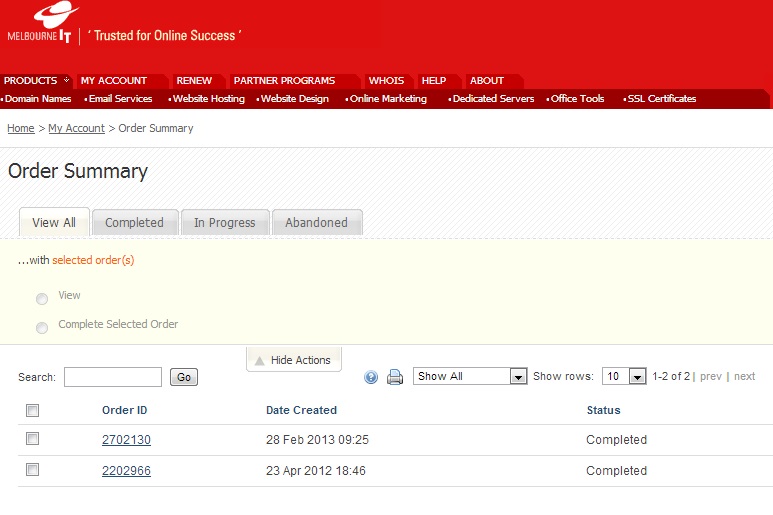Screen dimensions: 773x515
Task: Go to Online Marketing submenu link
Action: [x=388, y=99]
